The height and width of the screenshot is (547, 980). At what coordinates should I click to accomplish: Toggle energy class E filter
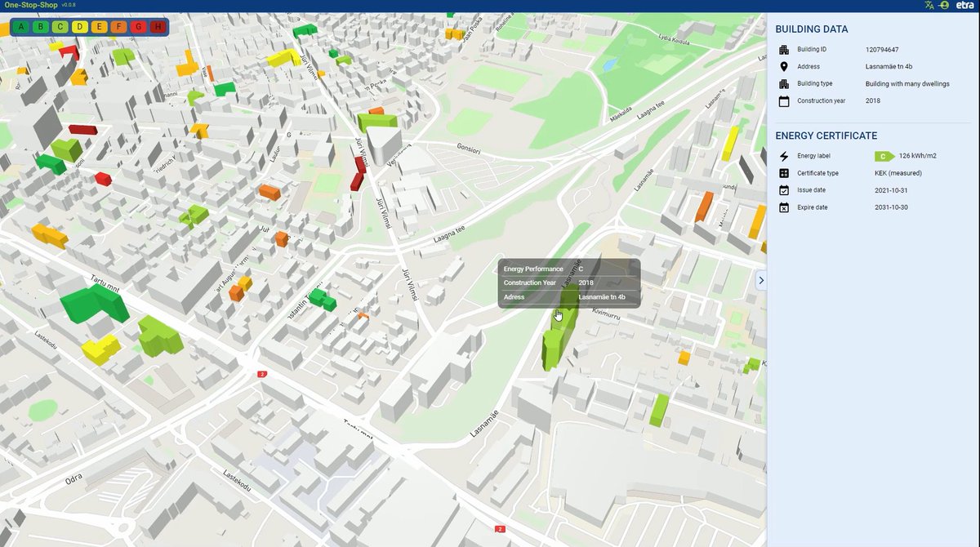[x=99, y=26]
